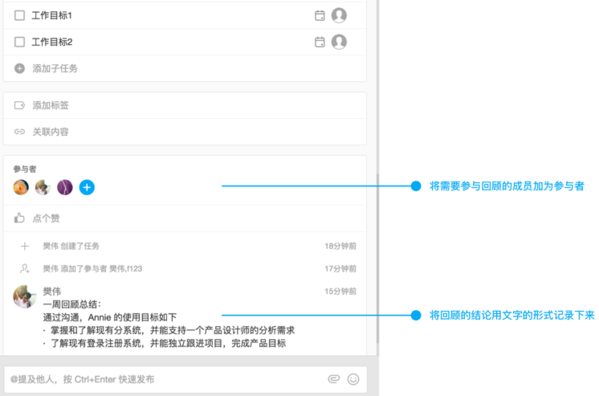Click person icon beside 添加了参与者 entry
Screen dimensions: 599x396
click(x=25, y=269)
